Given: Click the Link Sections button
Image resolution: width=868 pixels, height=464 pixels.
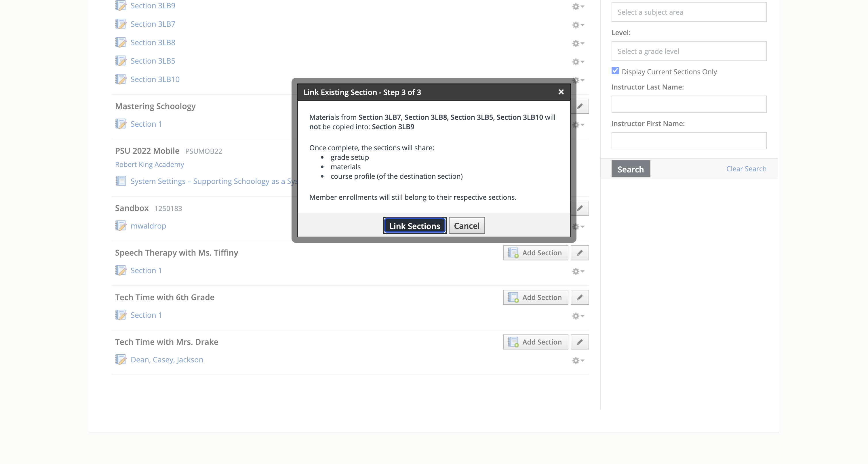Looking at the screenshot, I should click(414, 225).
